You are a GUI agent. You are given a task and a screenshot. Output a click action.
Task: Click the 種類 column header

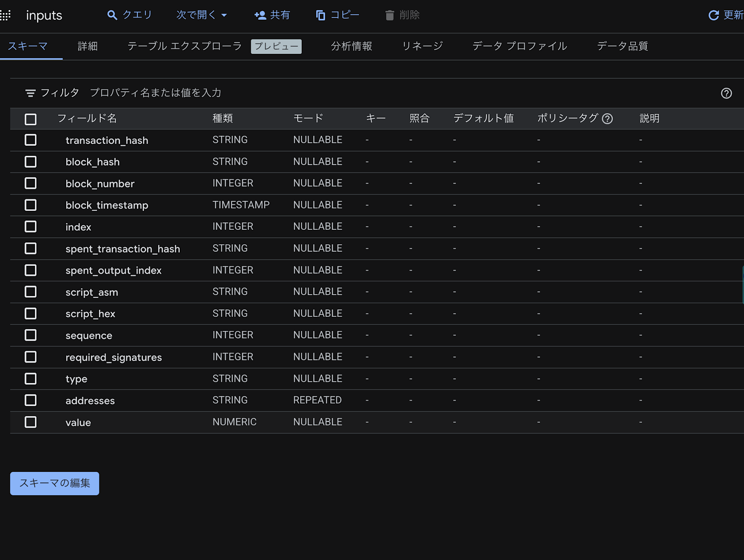click(x=222, y=119)
